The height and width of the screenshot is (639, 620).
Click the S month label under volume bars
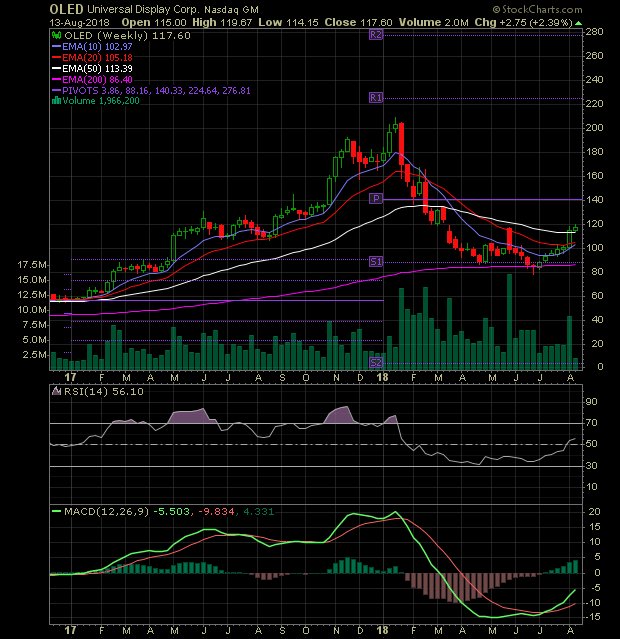(282, 378)
